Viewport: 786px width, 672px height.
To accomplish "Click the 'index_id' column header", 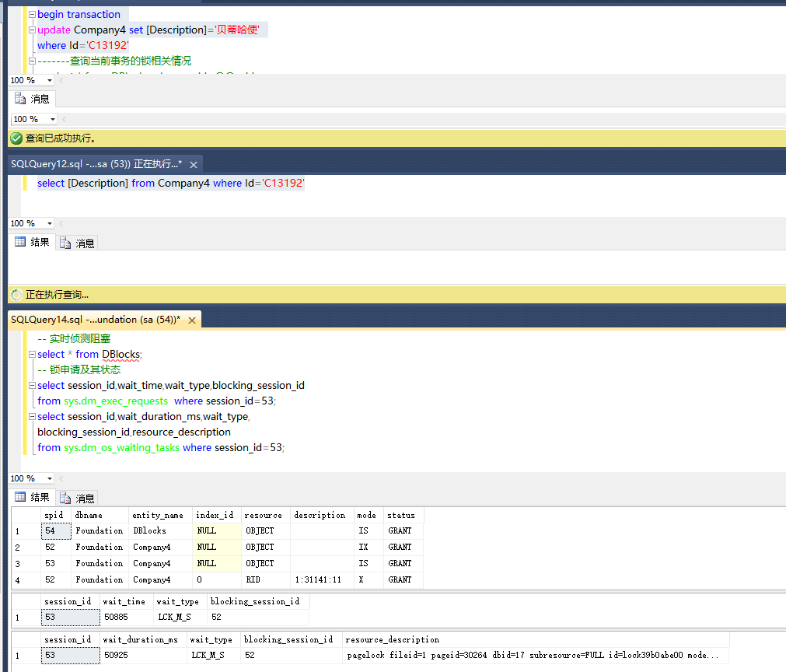I will (217, 515).
